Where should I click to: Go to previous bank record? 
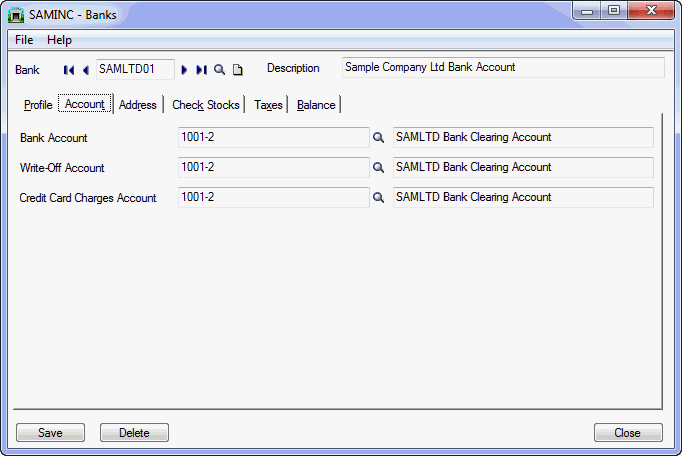(85, 70)
